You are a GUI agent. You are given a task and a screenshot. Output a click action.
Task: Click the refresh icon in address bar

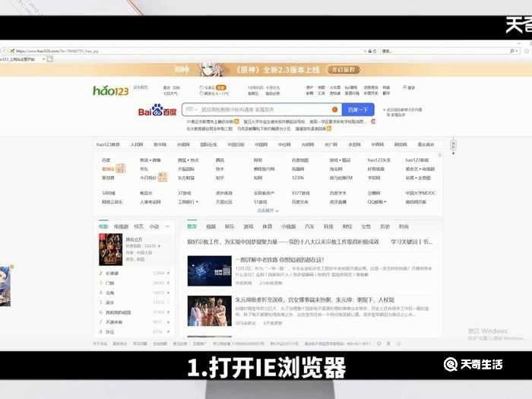[375, 51]
